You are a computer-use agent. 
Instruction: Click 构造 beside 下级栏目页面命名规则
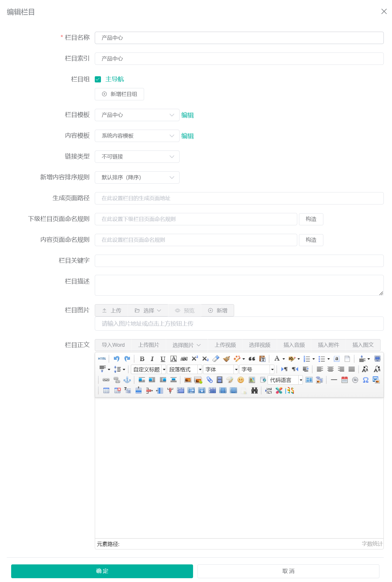coord(311,219)
